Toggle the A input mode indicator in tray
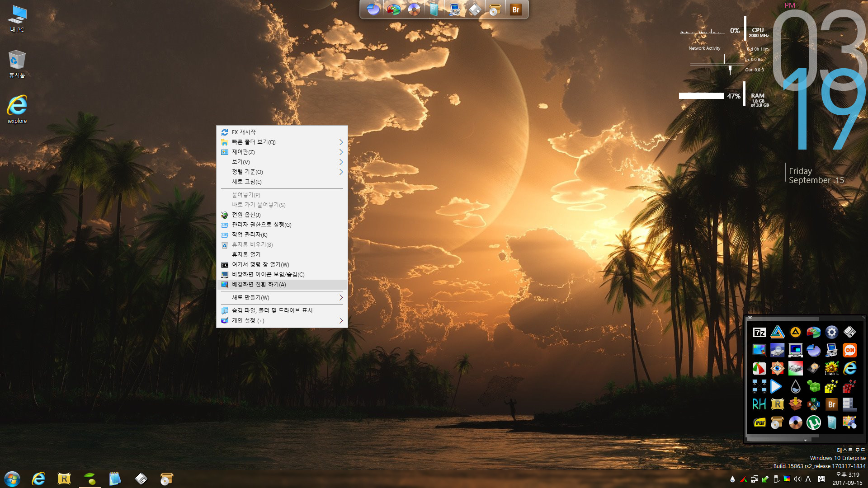The width and height of the screenshot is (868, 488). [808, 479]
